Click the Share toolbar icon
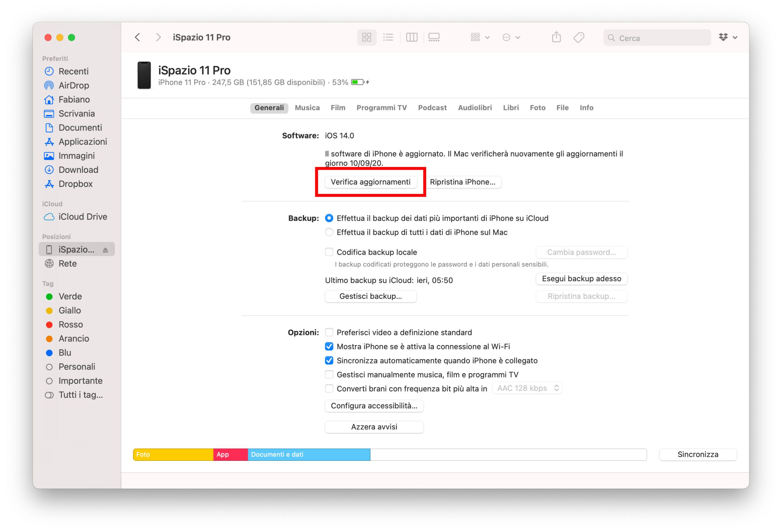Screen dimensions: 782x532 pyautogui.click(x=556, y=37)
